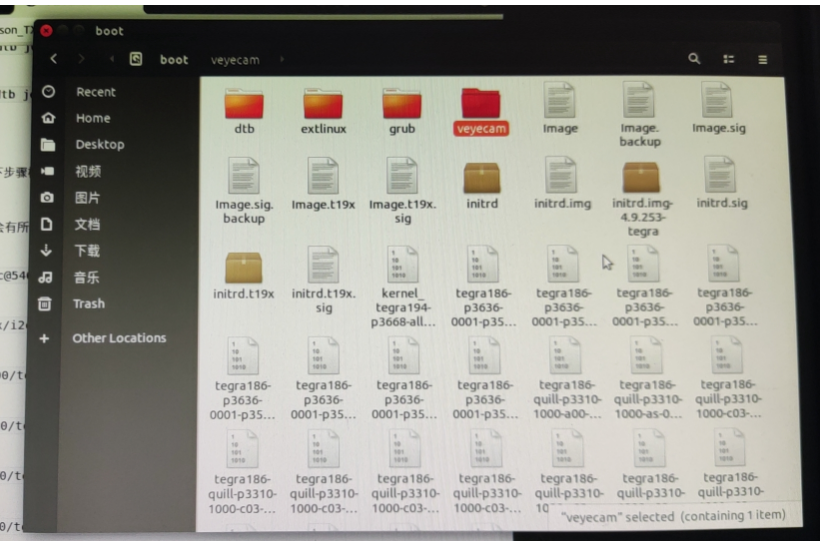Select the dtb folder
The image size is (820, 541).
click(x=244, y=111)
